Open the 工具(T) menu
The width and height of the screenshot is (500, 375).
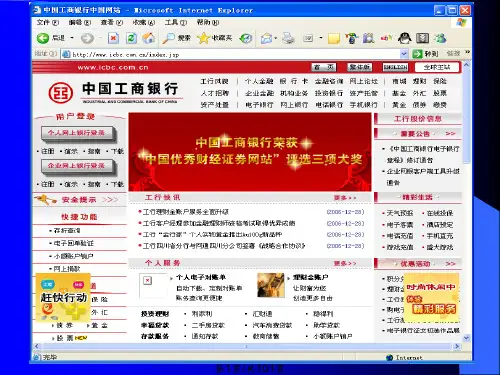176,23
